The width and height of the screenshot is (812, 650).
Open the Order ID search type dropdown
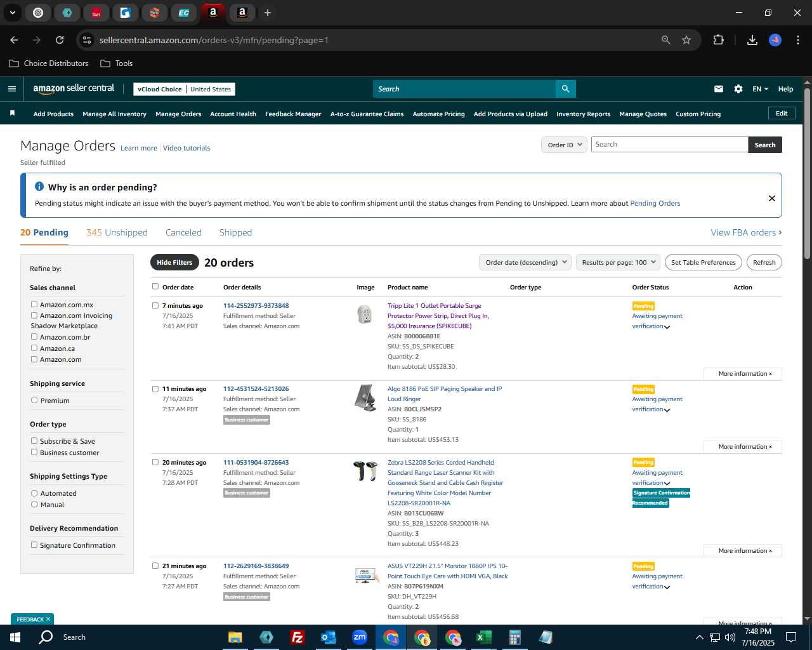[564, 145]
